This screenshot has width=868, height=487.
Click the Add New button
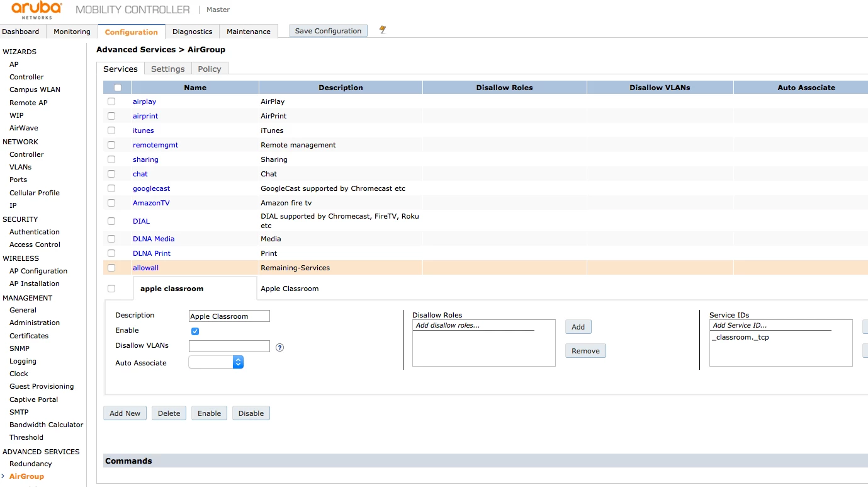[125, 413]
